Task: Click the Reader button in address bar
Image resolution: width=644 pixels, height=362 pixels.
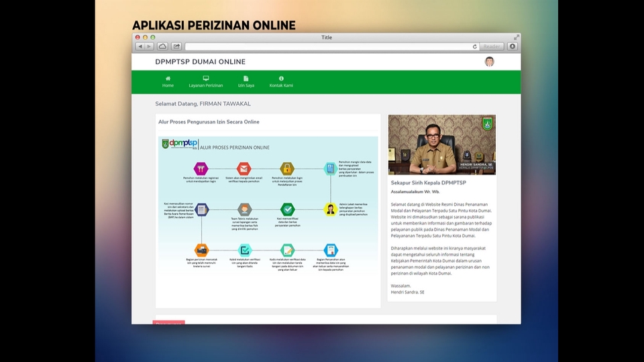Action: [x=492, y=46]
